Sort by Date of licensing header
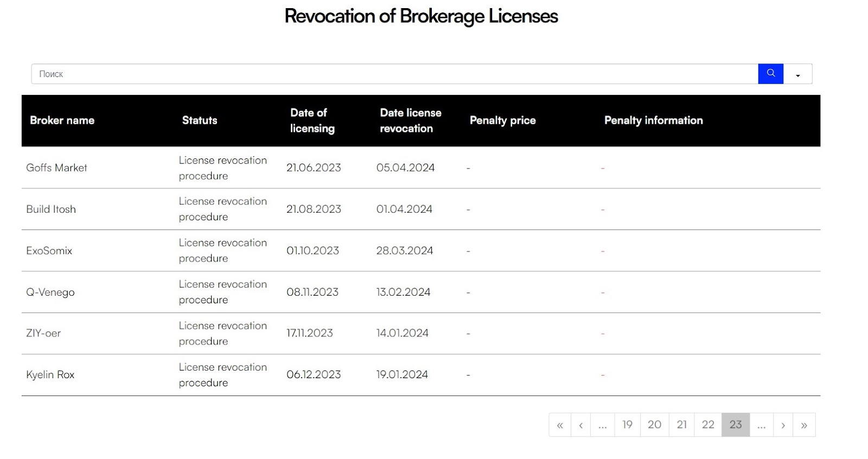This screenshot has height=459, width=868. tap(312, 120)
